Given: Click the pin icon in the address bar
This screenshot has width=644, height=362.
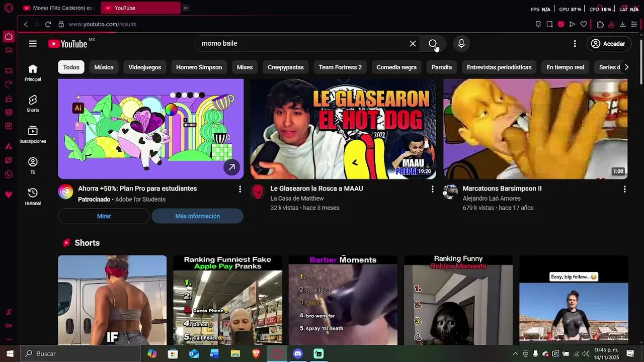Looking at the screenshot, I should (x=538, y=24).
